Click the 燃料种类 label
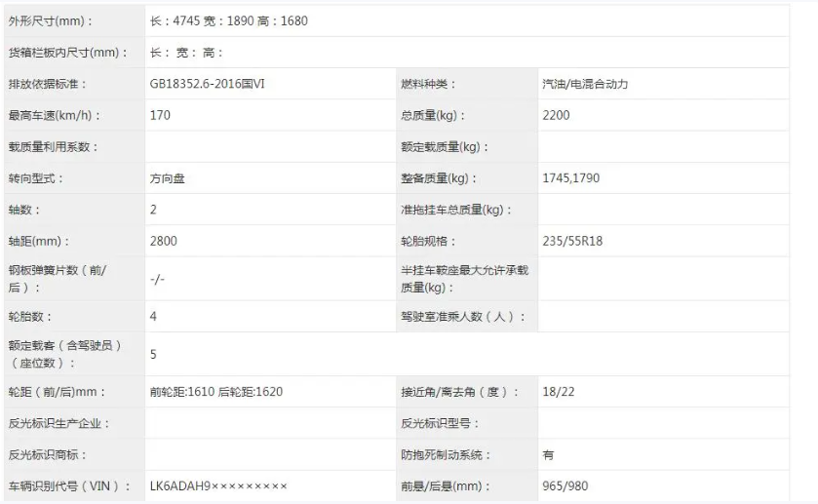818x504 pixels. coord(428,84)
